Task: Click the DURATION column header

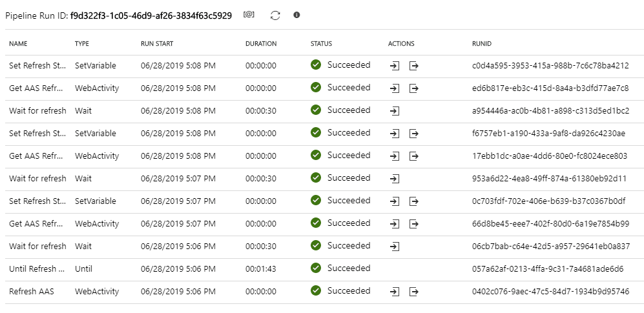Action: click(x=261, y=44)
